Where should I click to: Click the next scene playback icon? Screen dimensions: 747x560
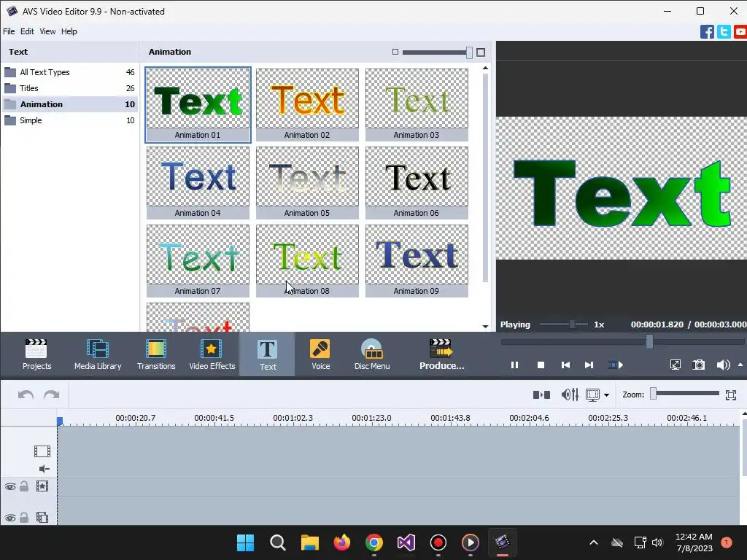(616, 365)
